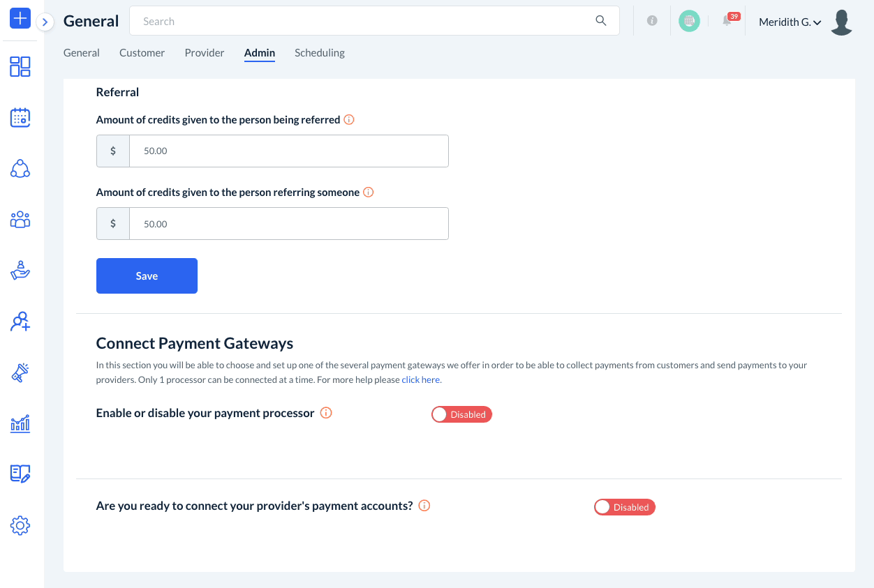Screen dimensions: 874x588
Task: Save the referral credit settings
Action: (147, 276)
